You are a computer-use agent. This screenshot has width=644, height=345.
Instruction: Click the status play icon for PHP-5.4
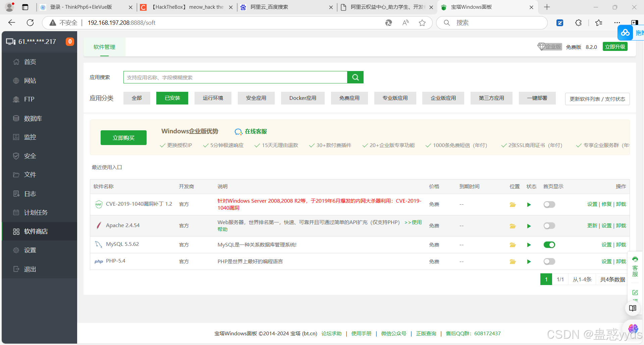pyautogui.click(x=529, y=262)
